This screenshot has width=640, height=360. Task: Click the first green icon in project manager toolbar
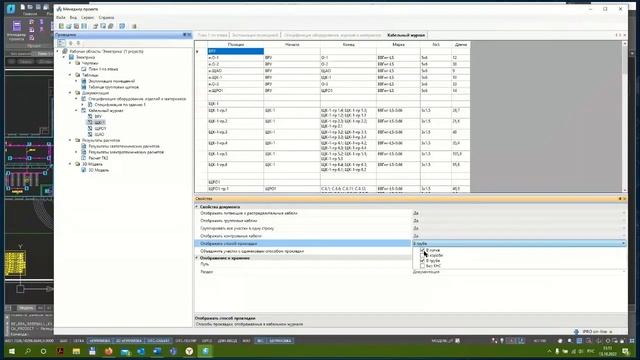(61, 26)
